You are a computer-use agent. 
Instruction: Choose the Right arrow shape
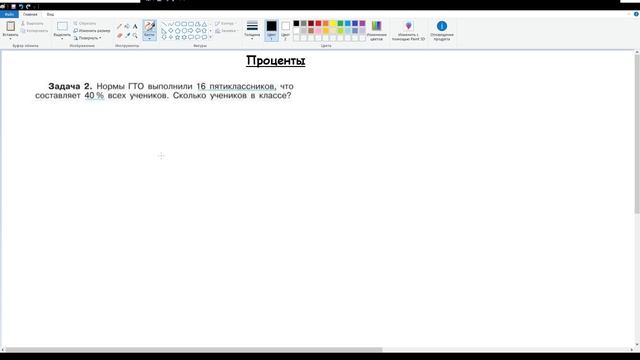(x=191, y=31)
